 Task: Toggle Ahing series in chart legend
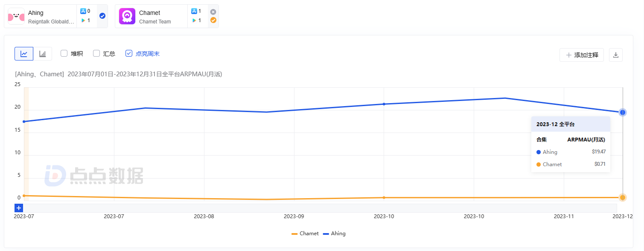tap(335, 234)
